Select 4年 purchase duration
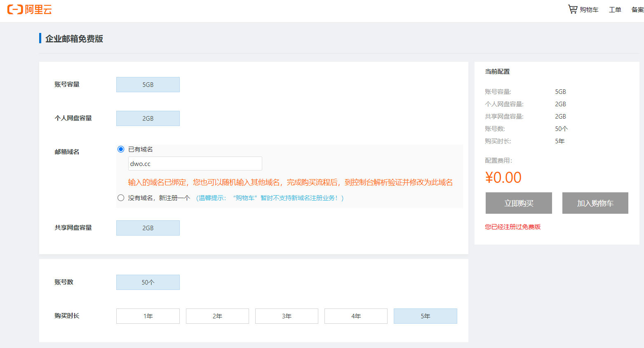This screenshot has height=348, width=644. [356, 316]
